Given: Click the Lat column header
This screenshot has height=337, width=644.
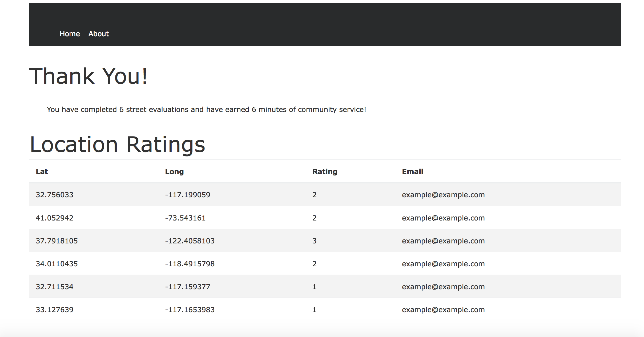Looking at the screenshot, I should (42, 172).
